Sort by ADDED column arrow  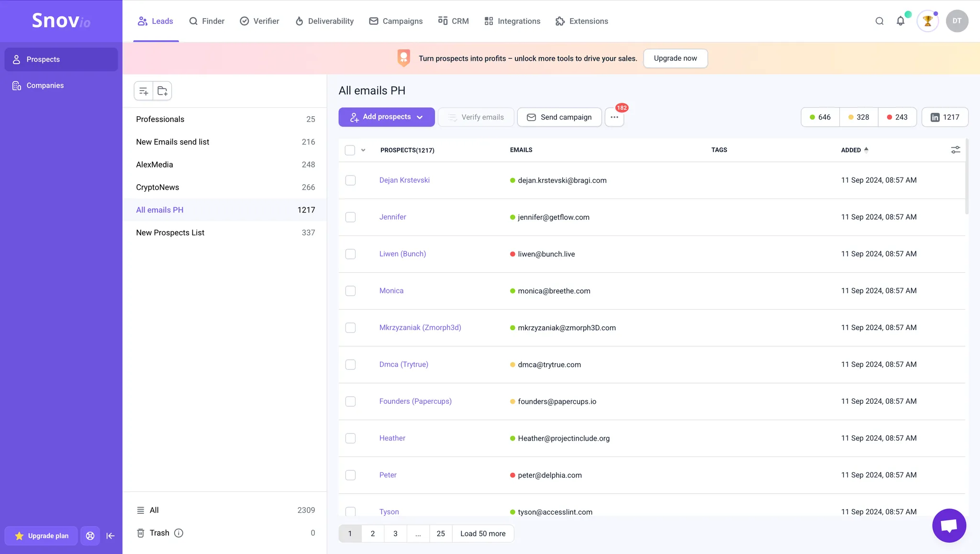tap(866, 150)
